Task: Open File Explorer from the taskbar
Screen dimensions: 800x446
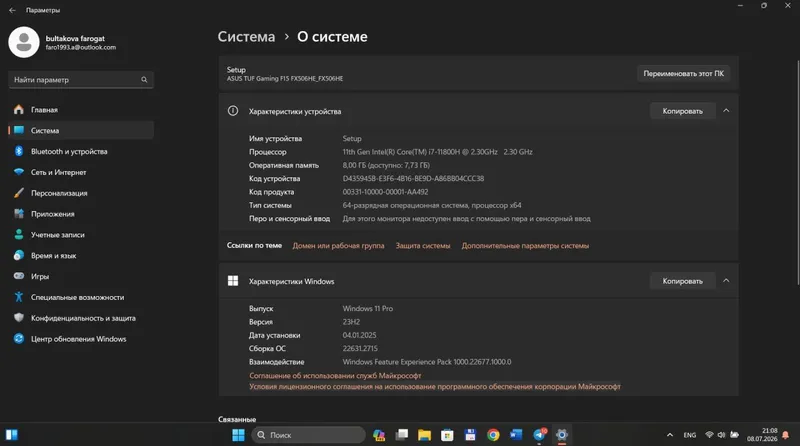Action: coord(424,435)
